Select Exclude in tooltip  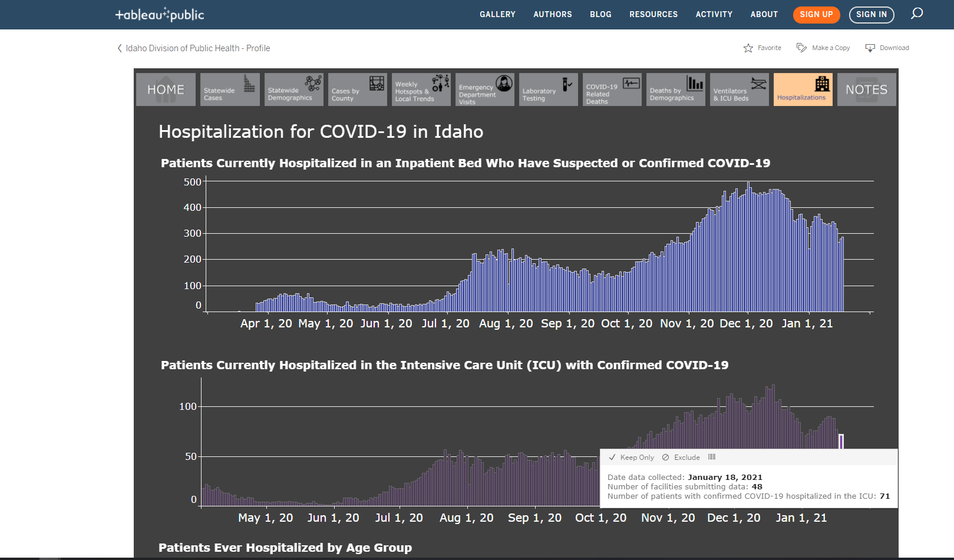coord(681,458)
